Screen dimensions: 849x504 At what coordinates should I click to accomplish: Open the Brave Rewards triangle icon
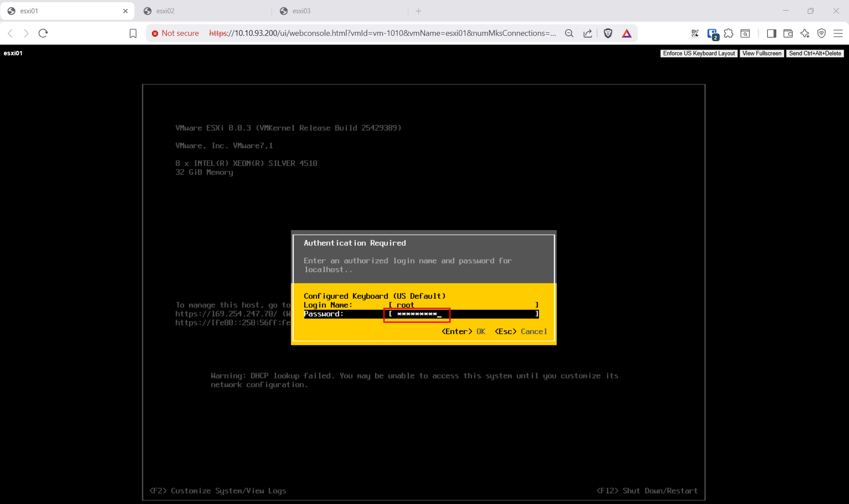(627, 33)
